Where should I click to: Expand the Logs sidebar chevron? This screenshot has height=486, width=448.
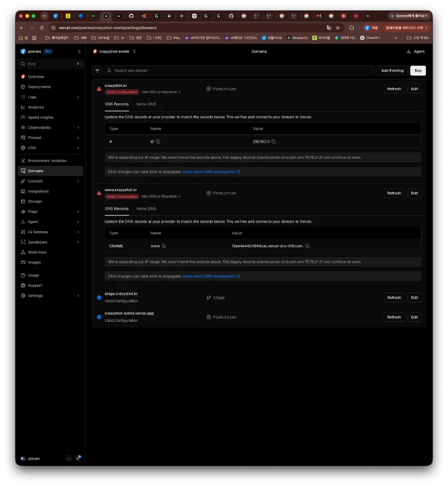coord(78,97)
